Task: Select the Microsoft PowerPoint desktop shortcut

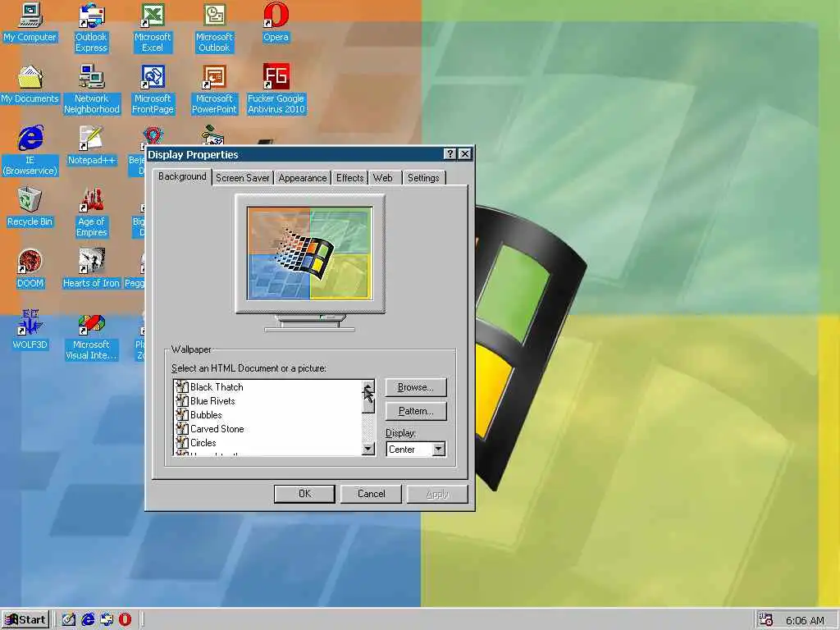Action: [x=214, y=89]
